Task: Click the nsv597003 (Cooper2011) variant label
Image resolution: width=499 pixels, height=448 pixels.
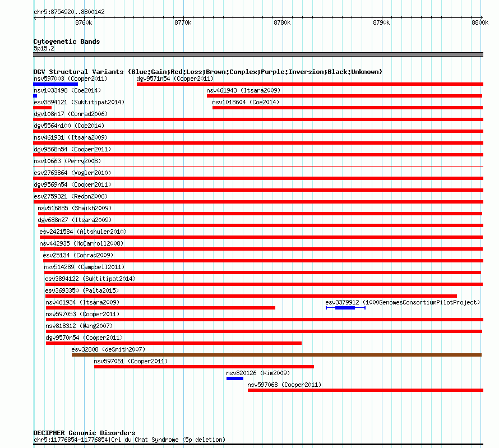Action: 71,78
